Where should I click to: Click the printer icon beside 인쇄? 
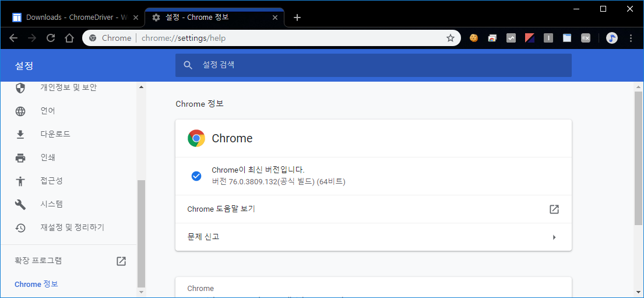20,158
